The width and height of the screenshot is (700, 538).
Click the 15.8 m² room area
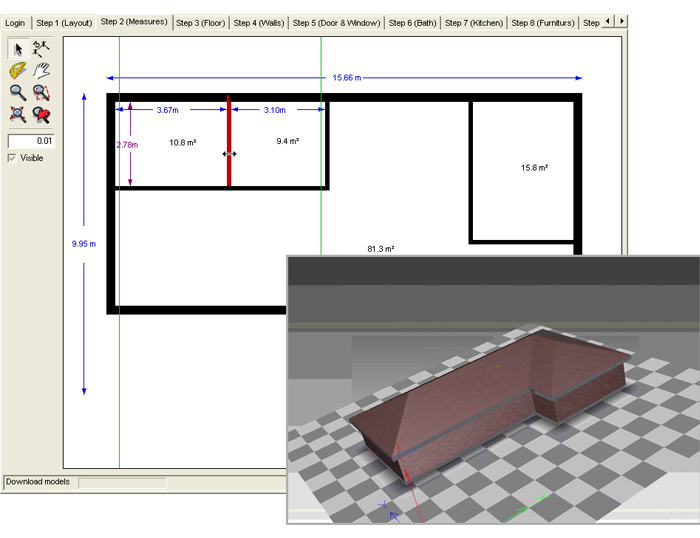(x=534, y=168)
